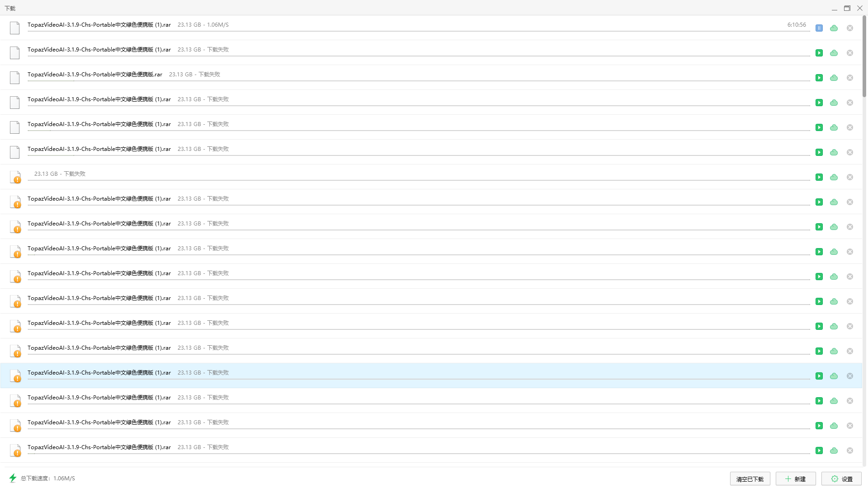Image resolution: width=868 pixels, height=488 pixels.
Task: Click the "23.13 GB - 1.06M/S" status text
Action: (203, 25)
